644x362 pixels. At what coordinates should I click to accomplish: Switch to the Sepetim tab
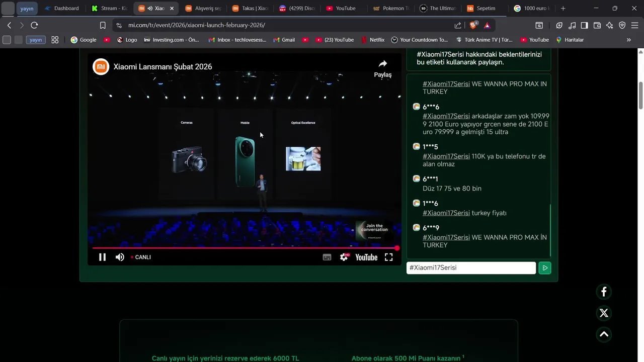[x=485, y=9]
